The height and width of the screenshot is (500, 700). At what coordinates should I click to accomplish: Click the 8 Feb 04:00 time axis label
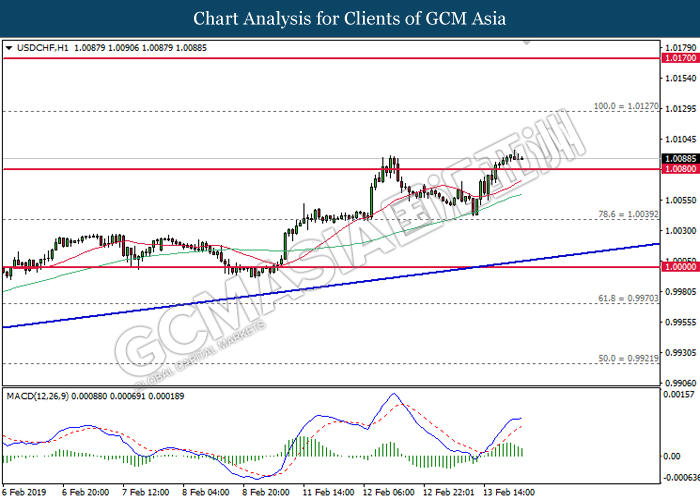click(x=206, y=492)
